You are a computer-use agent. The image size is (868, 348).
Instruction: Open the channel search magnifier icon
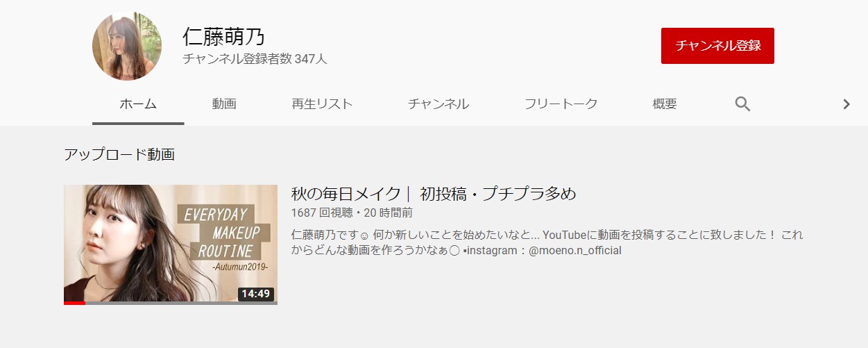pyautogui.click(x=742, y=104)
